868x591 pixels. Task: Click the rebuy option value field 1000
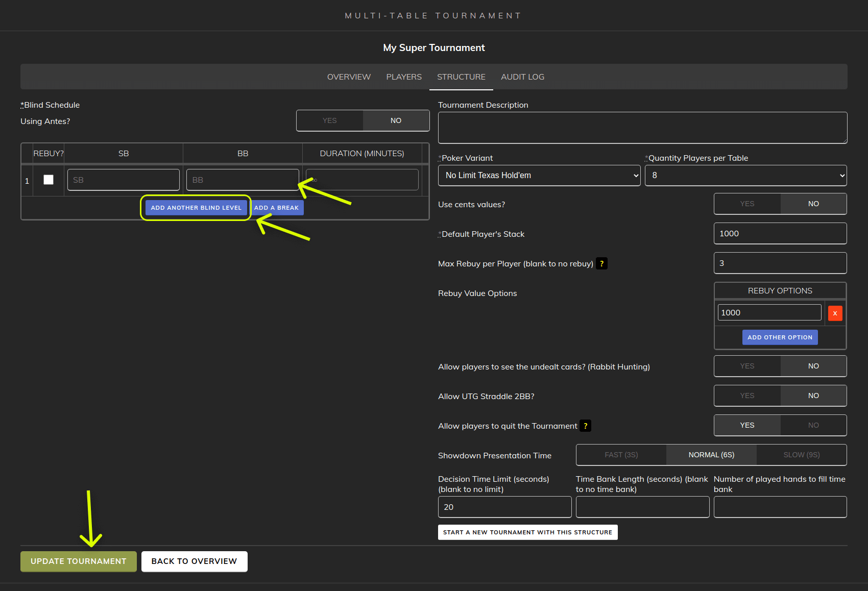point(769,312)
